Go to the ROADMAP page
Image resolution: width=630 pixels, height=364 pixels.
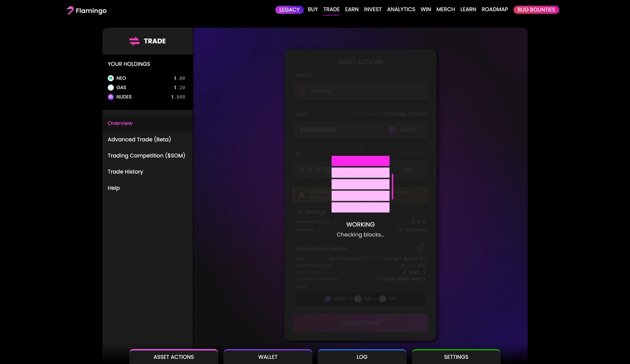tap(495, 9)
